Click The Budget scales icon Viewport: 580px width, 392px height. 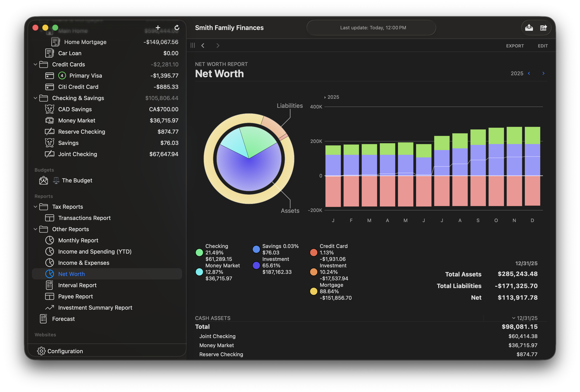tap(56, 180)
